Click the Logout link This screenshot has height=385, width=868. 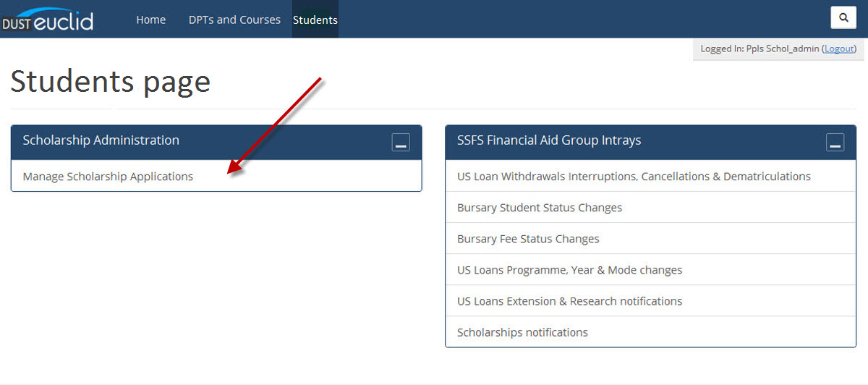point(839,48)
